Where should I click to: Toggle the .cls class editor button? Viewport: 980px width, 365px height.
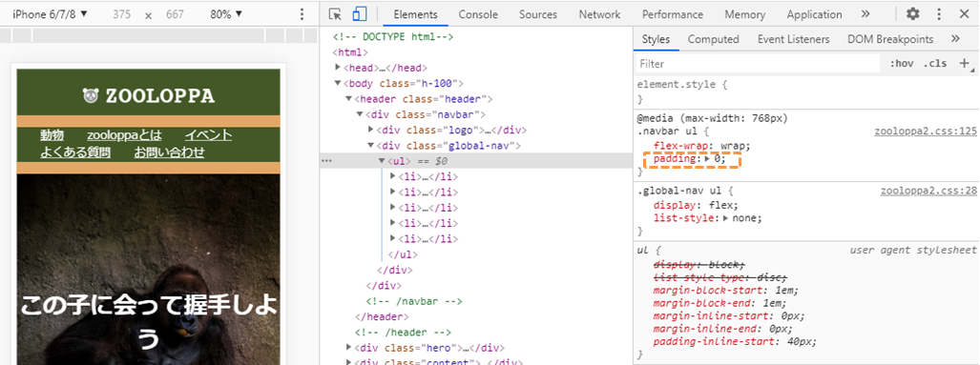coord(935,64)
